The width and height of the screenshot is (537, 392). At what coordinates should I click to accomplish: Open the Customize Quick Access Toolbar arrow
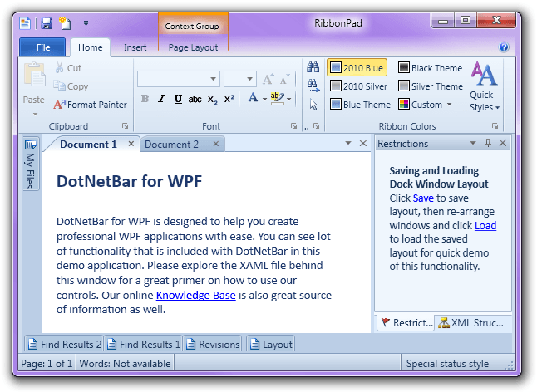point(86,23)
